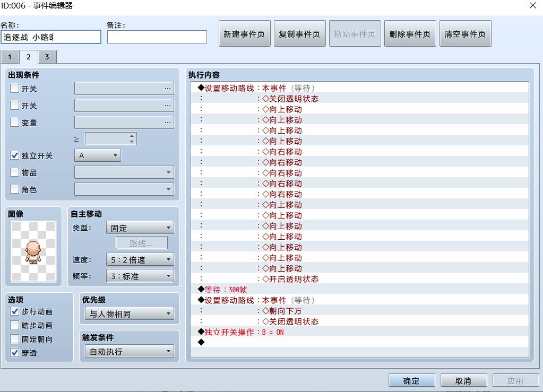Select first 设置移动路线:本事件 command line
Image resolution: width=543 pixels, height=392 pixels.
pyautogui.click(x=360, y=88)
